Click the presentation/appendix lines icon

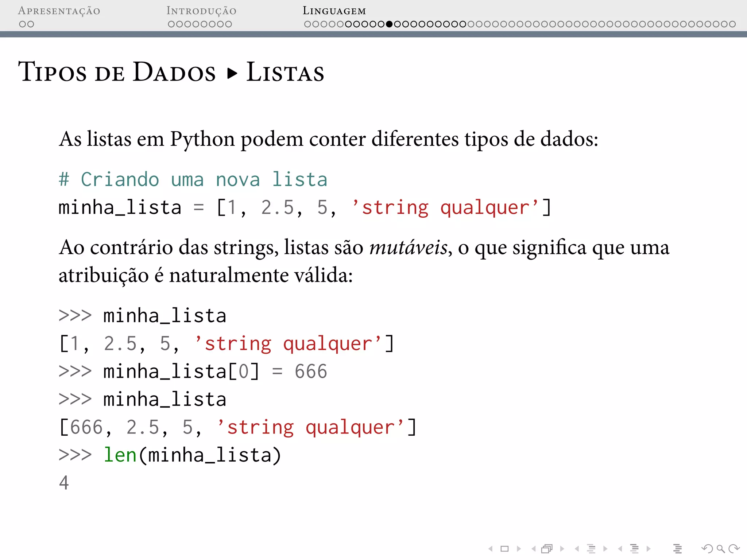677,549
